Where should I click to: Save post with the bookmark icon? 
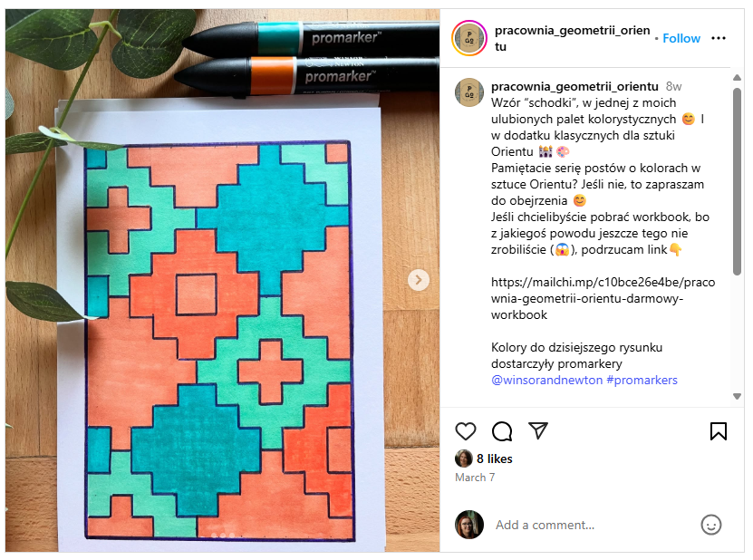(718, 431)
